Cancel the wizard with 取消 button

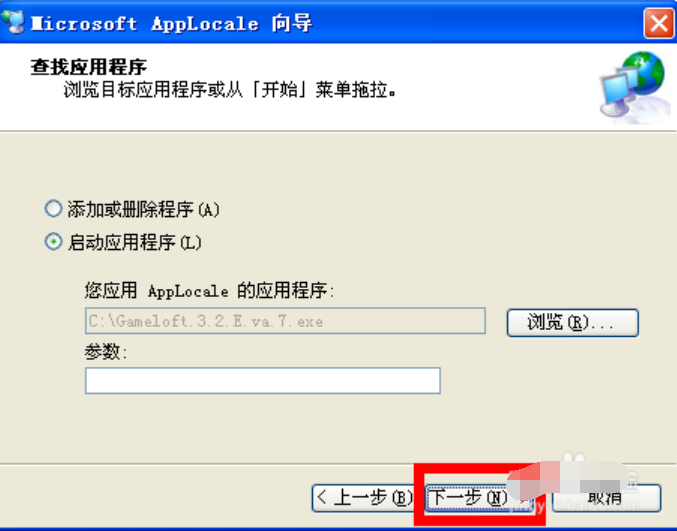click(x=606, y=498)
